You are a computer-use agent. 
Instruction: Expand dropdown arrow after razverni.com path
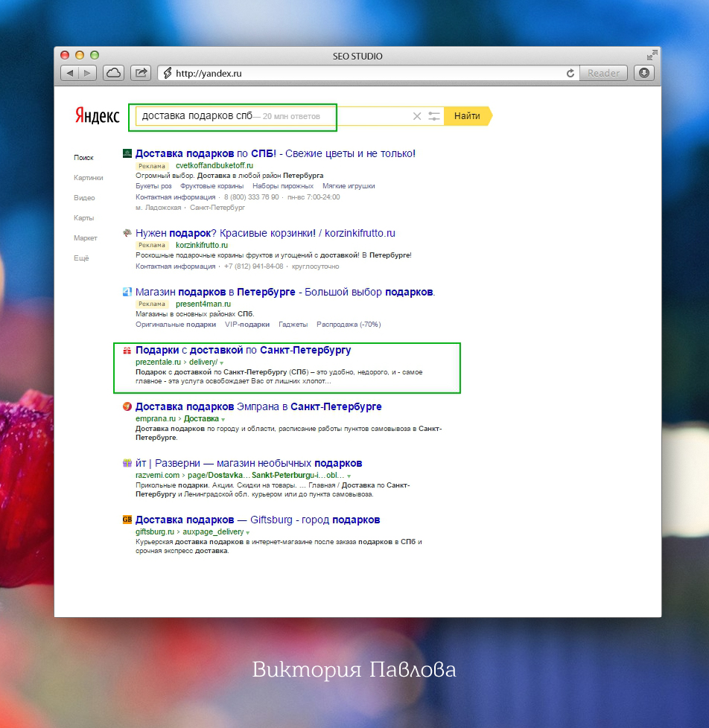point(349,476)
